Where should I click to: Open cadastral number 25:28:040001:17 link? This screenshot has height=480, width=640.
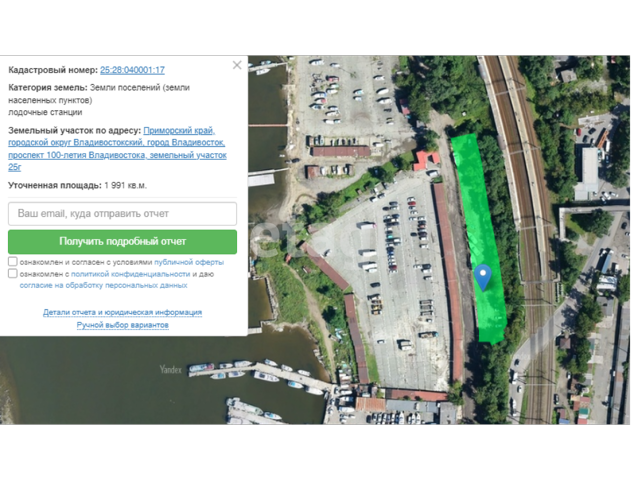point(132,70)
